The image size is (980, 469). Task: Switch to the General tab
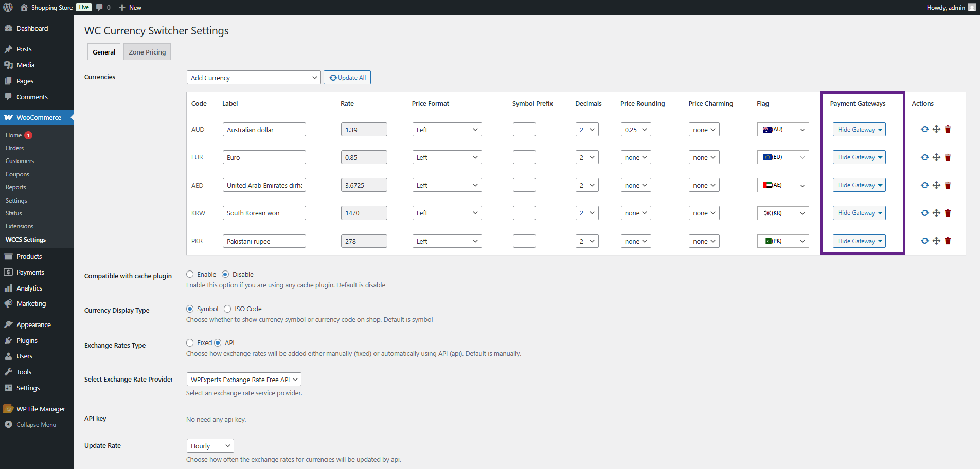(x=104, y=52)
